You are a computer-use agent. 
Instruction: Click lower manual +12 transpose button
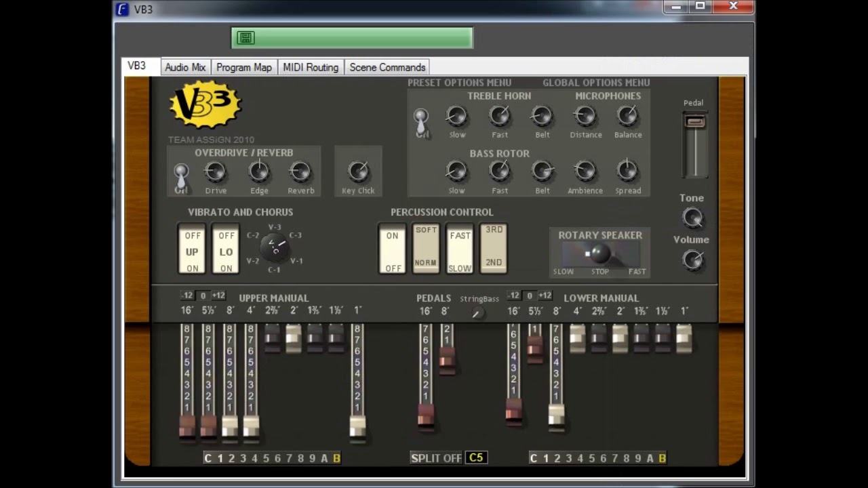tap(545, 296)
